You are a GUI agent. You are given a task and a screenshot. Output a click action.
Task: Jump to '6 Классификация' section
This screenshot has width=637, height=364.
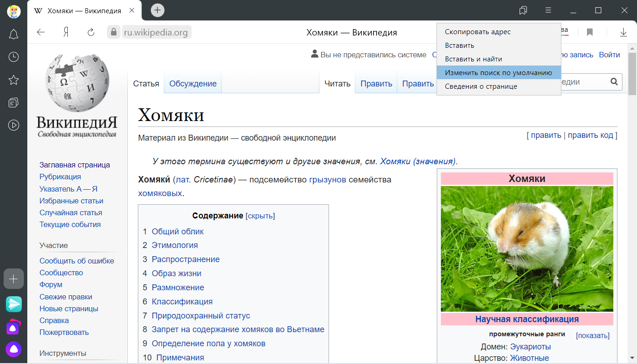(x=182, y=302)
